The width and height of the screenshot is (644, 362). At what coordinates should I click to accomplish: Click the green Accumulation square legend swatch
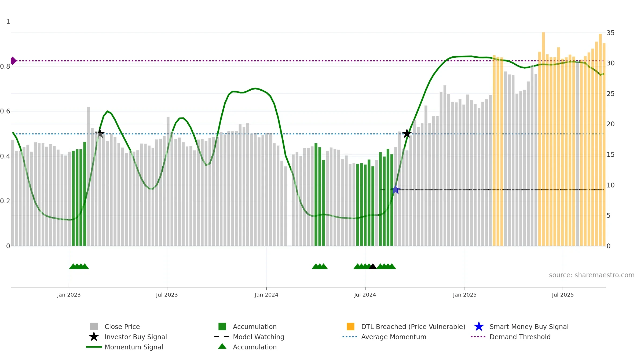tap(222, 327)
